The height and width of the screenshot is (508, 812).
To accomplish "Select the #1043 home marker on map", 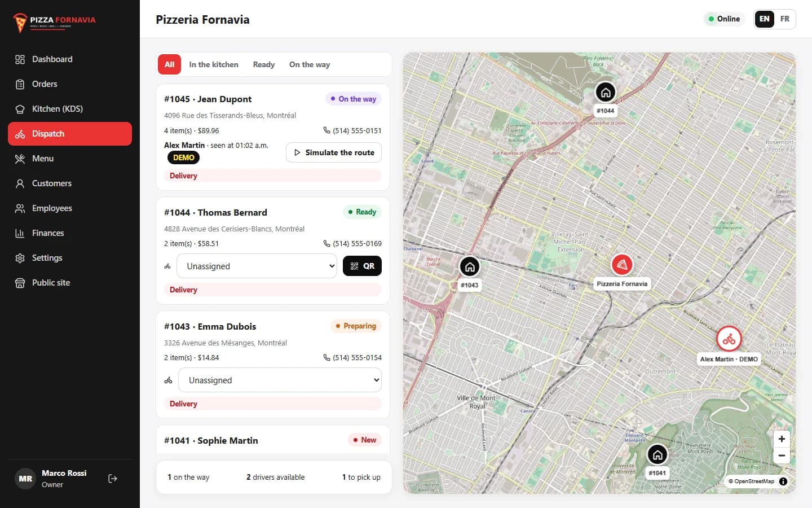I will 470,266.
